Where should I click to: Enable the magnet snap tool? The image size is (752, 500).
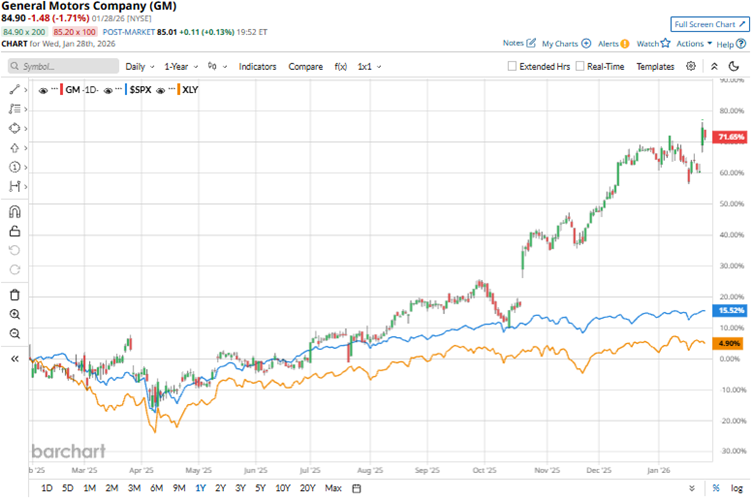[x=14, y=211]
